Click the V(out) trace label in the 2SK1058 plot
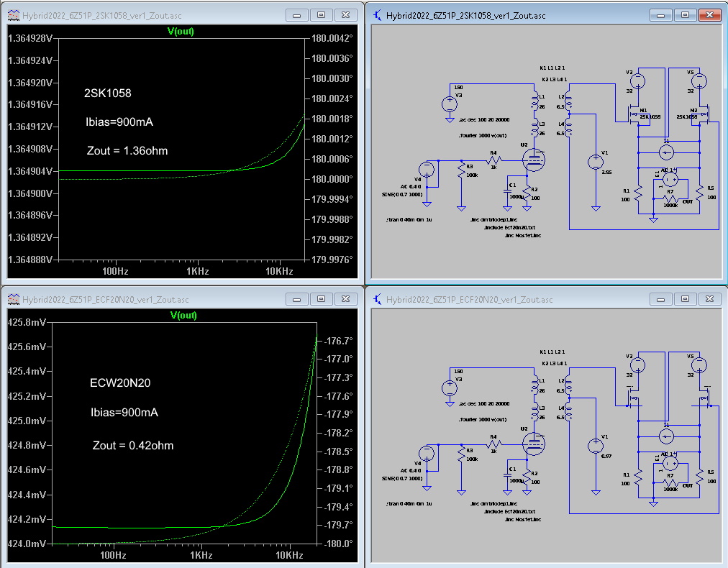This screenshot has width=728, height=568. [181, 31]
